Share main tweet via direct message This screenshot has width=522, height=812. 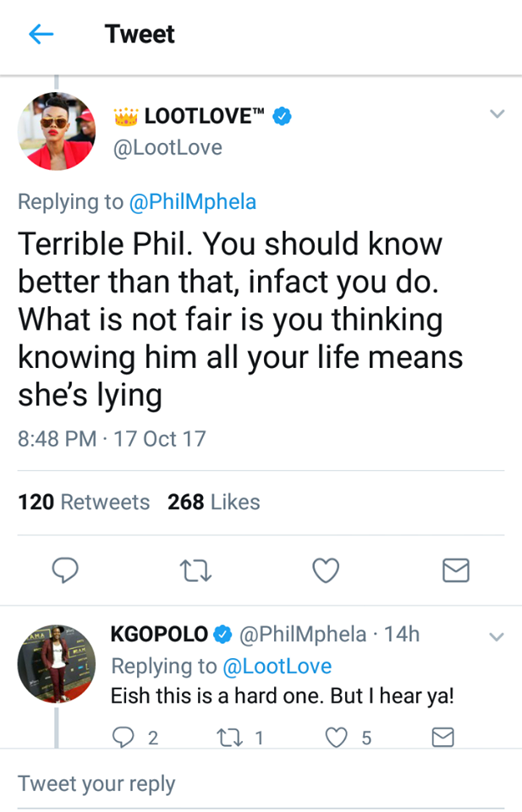[456, 573]
